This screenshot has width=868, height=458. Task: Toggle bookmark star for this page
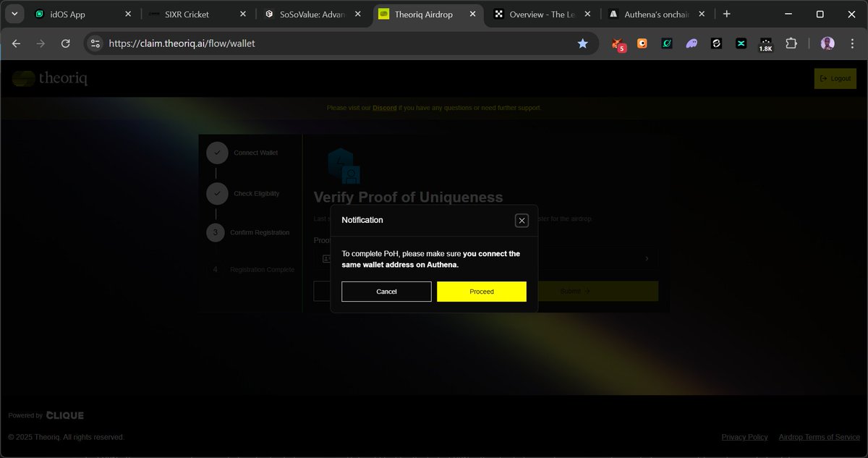582,43
